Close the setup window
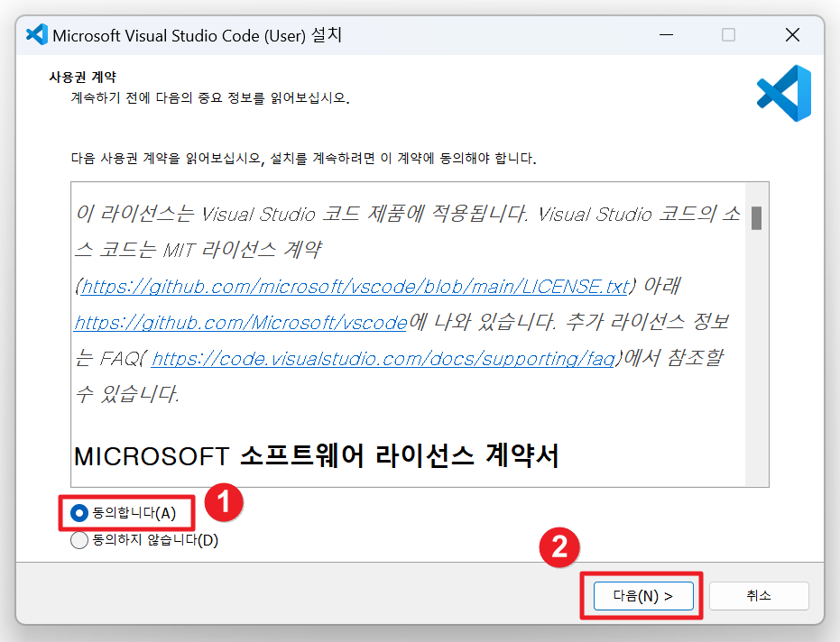Screen dimensions: 840x642 coord(792,35)
